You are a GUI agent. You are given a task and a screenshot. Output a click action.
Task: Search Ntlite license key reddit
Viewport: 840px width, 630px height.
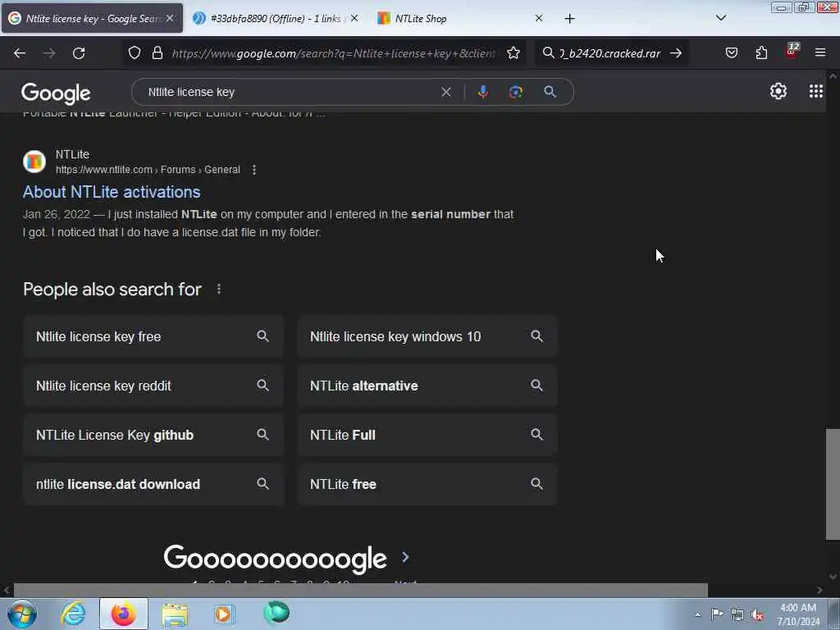point(153,386)
